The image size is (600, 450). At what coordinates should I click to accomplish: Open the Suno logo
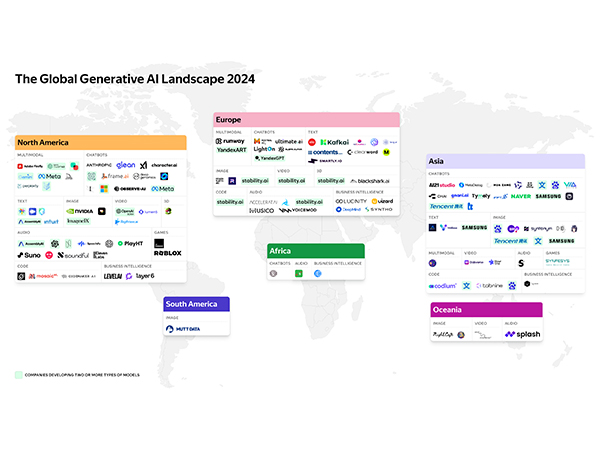29,255
